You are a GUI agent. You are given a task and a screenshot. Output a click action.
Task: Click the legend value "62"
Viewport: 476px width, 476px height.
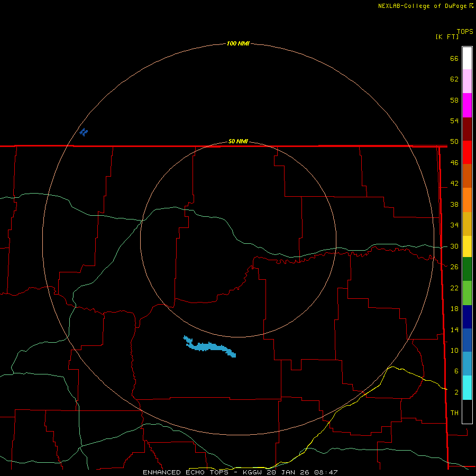pos(454,79)
